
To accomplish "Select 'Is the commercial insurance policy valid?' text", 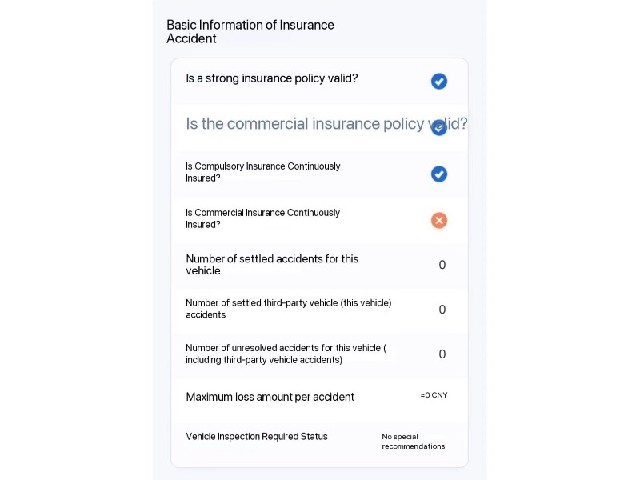I will pyautogui.click(x=327, y=124).
